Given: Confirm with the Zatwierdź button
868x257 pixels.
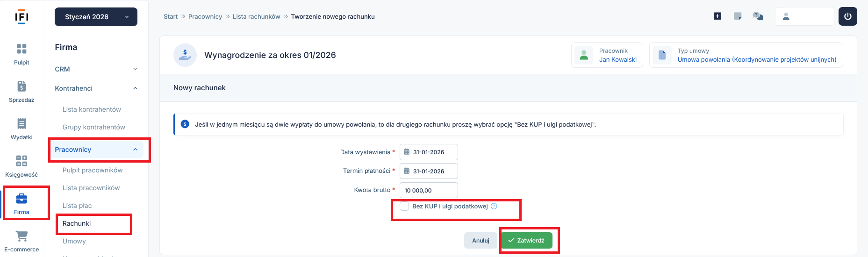Looking at the screenshot, I should point(526,241).
